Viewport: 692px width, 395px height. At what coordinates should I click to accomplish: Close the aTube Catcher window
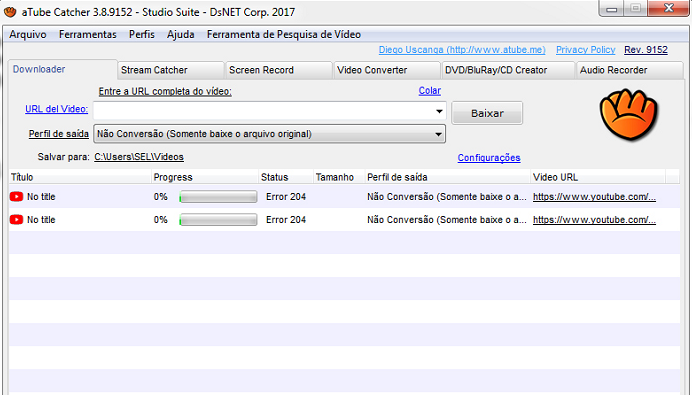tap(669, 8)
